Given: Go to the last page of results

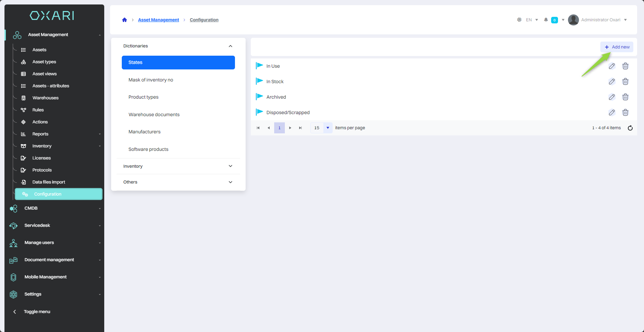Looking at the screenshot, I should pos(300,128).
